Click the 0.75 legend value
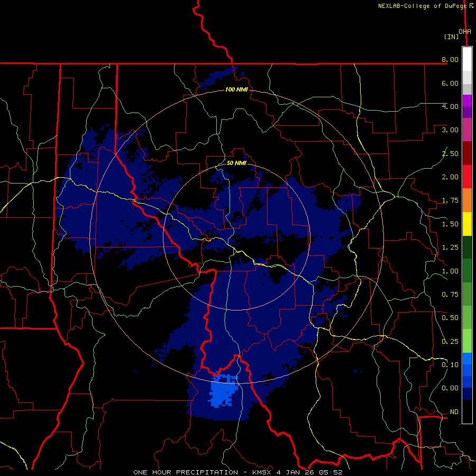Viewport: 476px width, 476px height. point(450,295)
